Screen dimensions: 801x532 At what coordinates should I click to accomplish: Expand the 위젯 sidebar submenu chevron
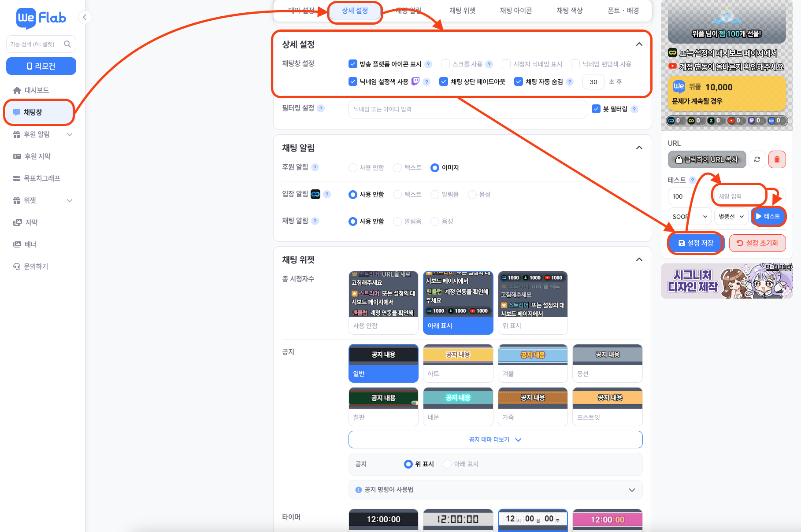[x=70, y=200]
